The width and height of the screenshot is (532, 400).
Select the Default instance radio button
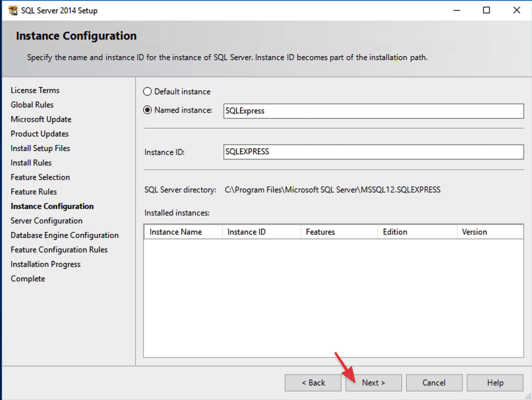pyautogui.click(x=148, y=92)
